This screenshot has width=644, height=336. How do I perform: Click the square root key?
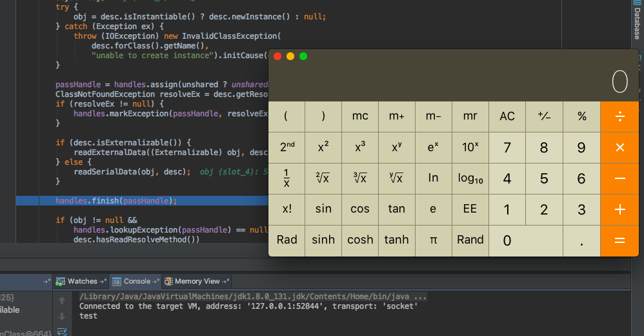point(323,178)
